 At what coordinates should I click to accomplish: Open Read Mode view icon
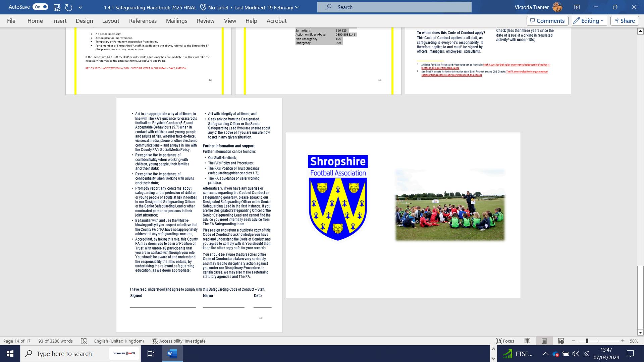click(527, 341)
